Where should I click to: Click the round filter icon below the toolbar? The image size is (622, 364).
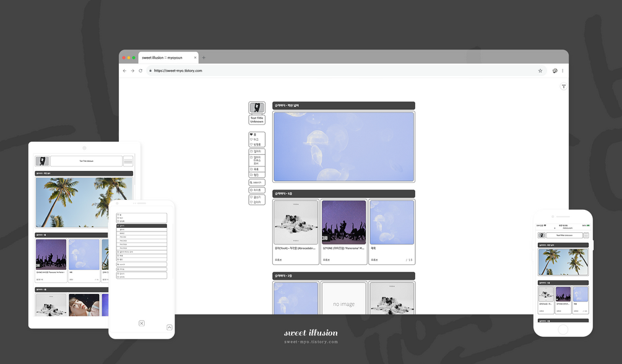click(563, 86)
